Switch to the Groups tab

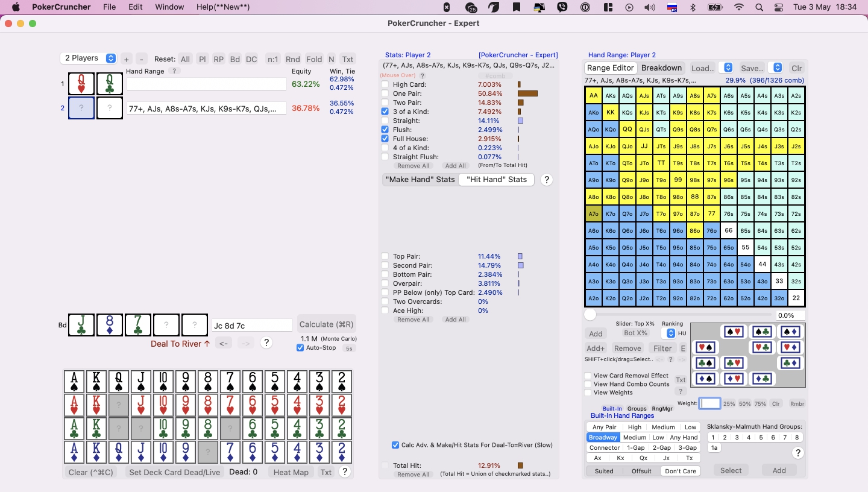click(x=637, y=408)
